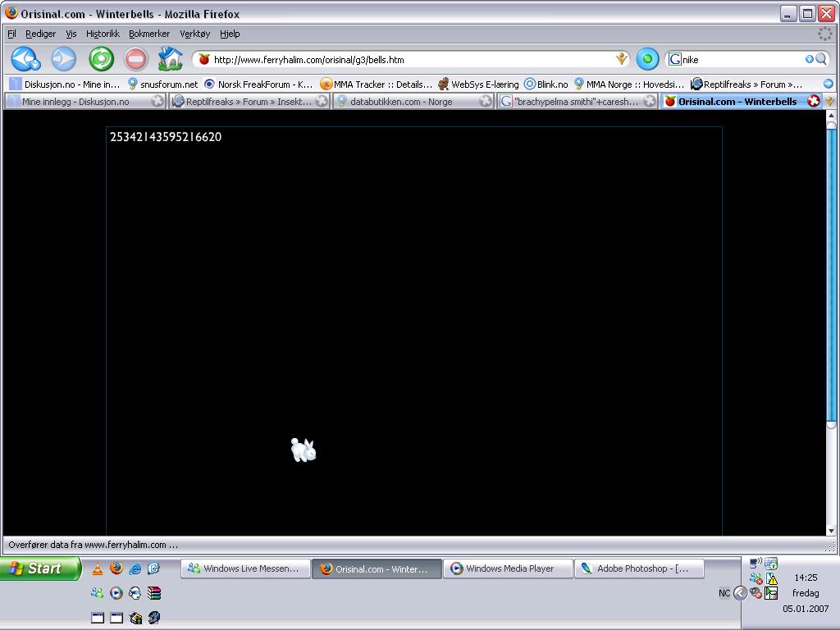Click the page scrollbar down arrow
Screen dimensions: 840x630
pos(832,531)
